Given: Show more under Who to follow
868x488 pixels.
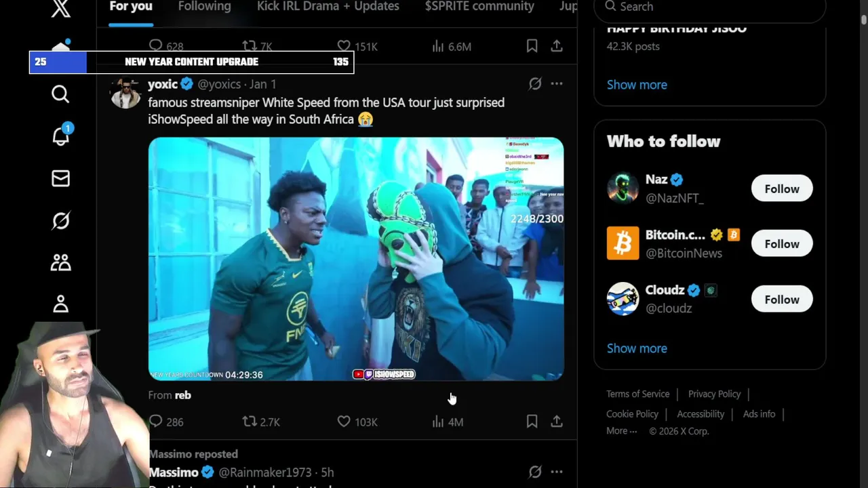Looking at the screenshot, I should point(637,348).
